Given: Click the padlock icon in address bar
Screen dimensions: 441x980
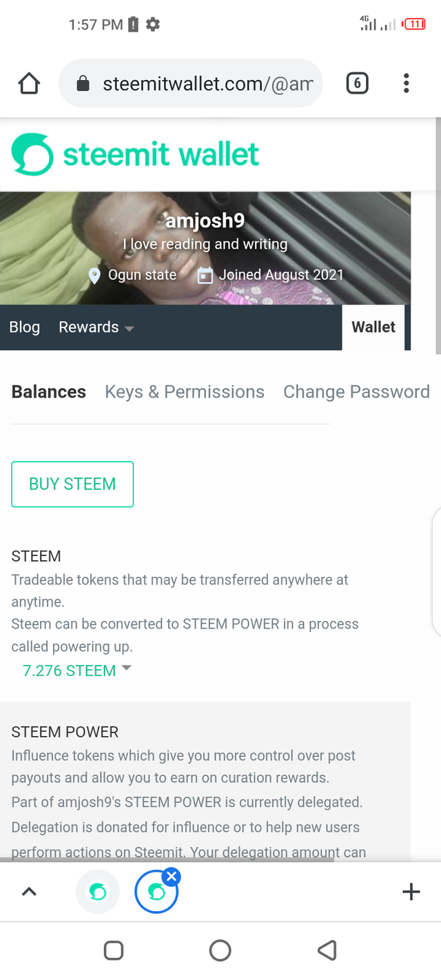Looking at the screenshot, I should pyautogui.click(x=82, y=83).
